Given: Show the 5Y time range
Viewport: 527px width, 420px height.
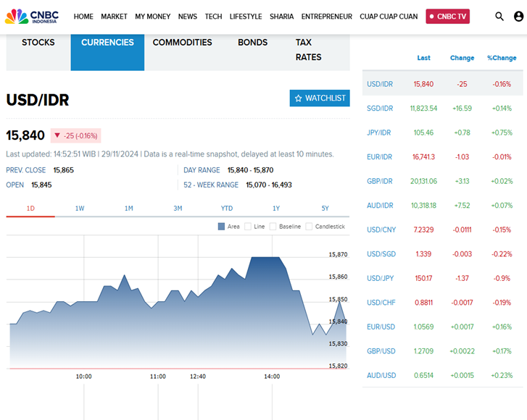Looking at the screenshot, I should [x=325, y=209].
